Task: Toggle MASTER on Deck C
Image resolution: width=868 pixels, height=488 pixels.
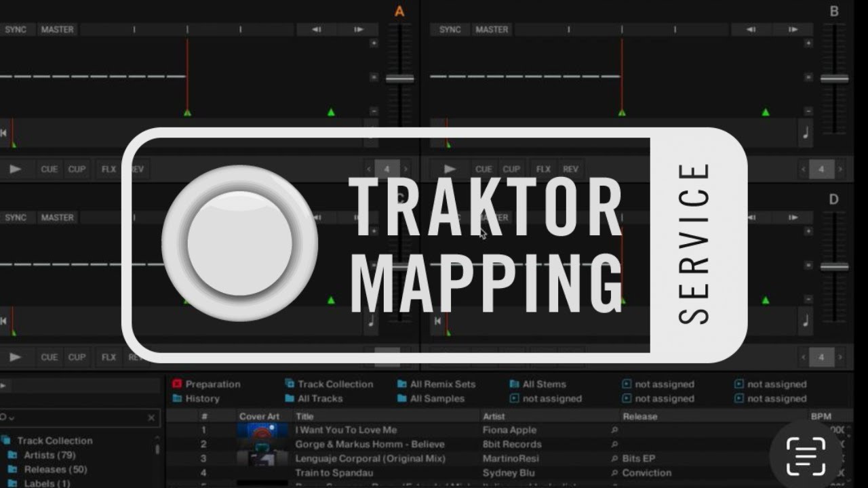Action: click(57, 218)
